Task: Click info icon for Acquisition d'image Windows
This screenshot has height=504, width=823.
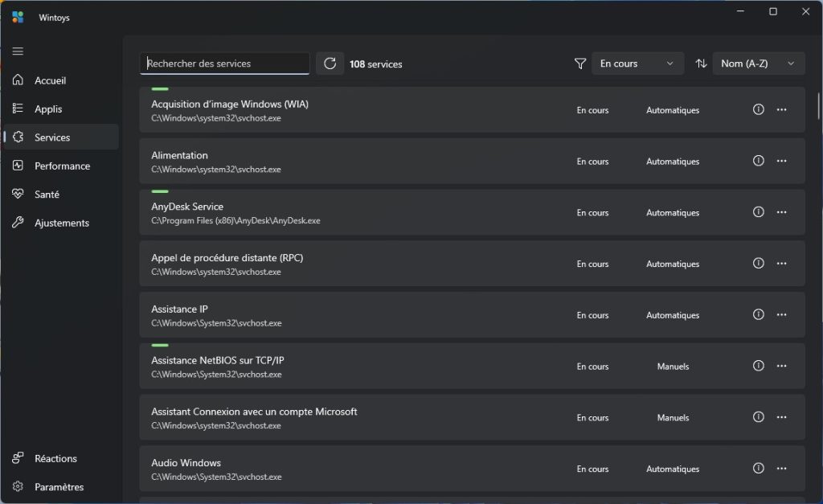Action: pos(758,110)
